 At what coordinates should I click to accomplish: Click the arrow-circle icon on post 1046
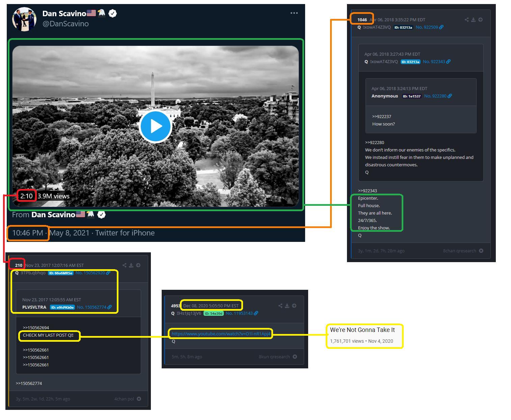[x=480, y=20]
